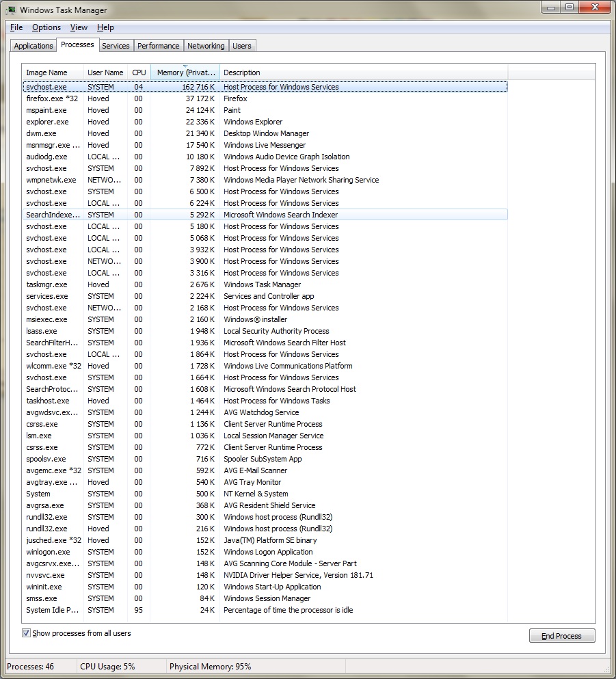Select the wlcomm.exe *32 process
The width and height of the screenshot is (616, 679).
(x=265, y=366)
